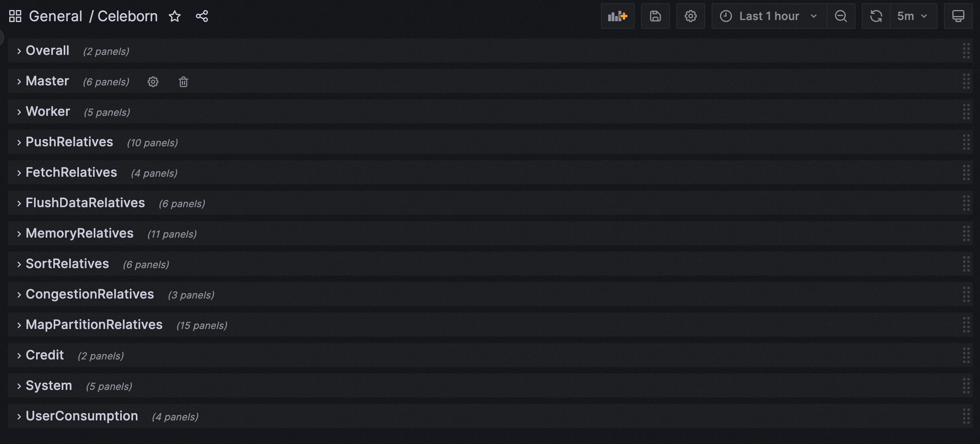
Task: Save the dashboard using the disk icon
Action: click(655, 16)
